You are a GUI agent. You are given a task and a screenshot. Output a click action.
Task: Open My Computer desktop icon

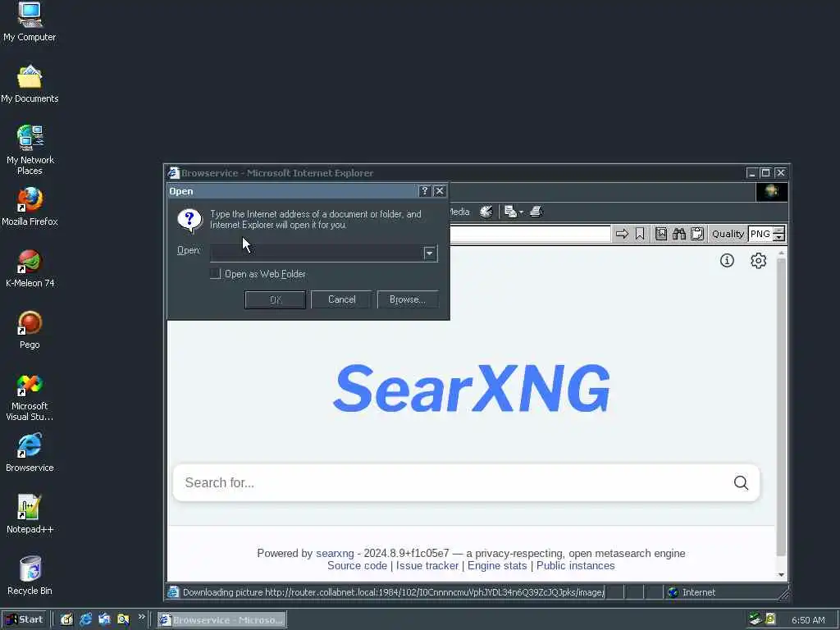30,22
